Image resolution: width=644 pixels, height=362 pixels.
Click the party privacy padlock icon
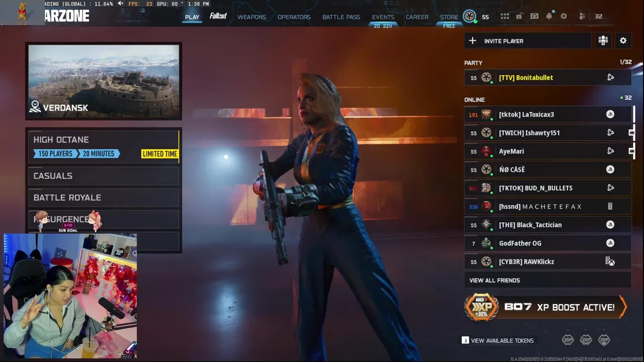pos(519,16)
